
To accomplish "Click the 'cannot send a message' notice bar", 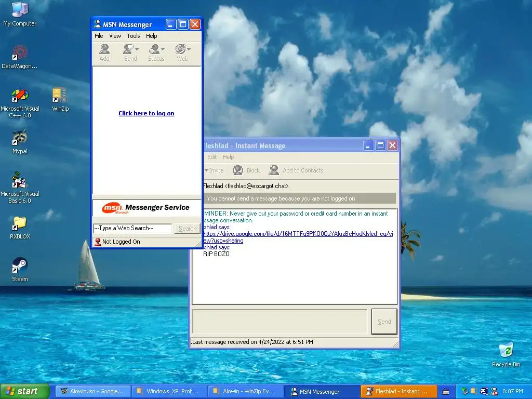I will [299, 198].
